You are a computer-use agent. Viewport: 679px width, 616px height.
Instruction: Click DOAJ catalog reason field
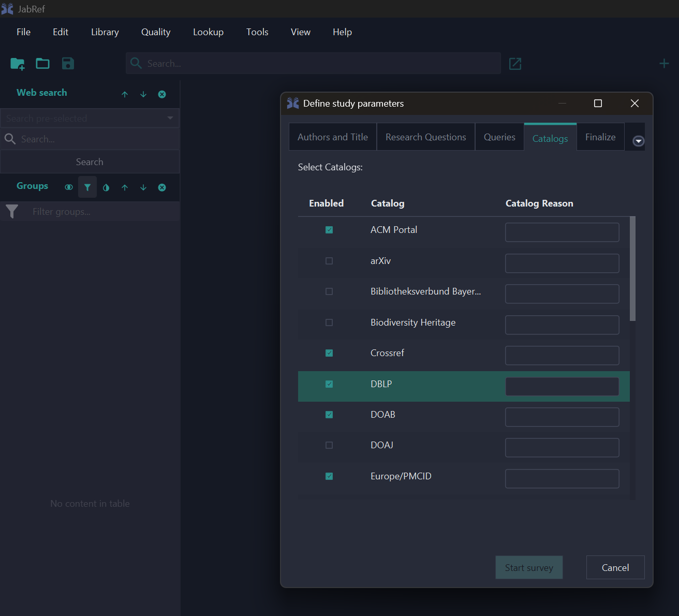(x=562, y=447)
